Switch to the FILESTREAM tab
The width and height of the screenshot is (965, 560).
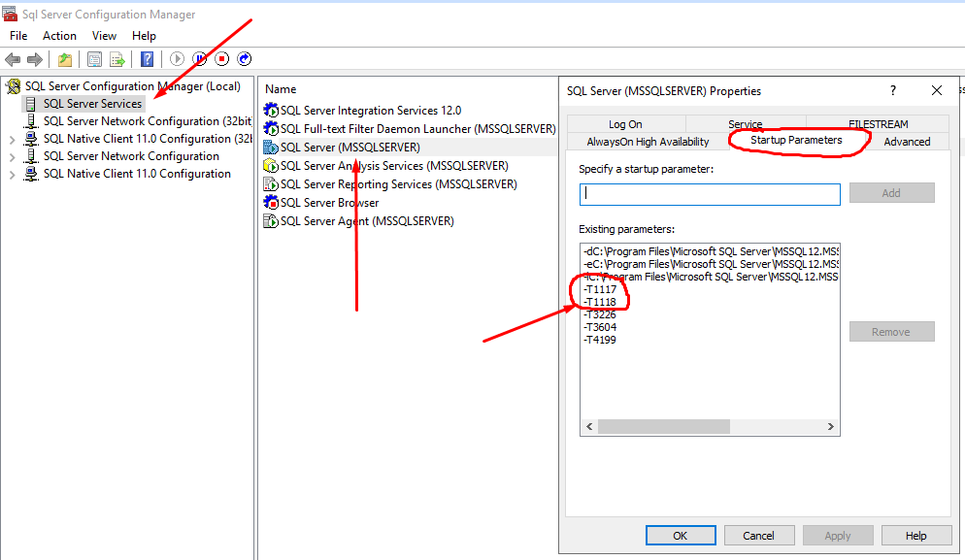[879, 123]
